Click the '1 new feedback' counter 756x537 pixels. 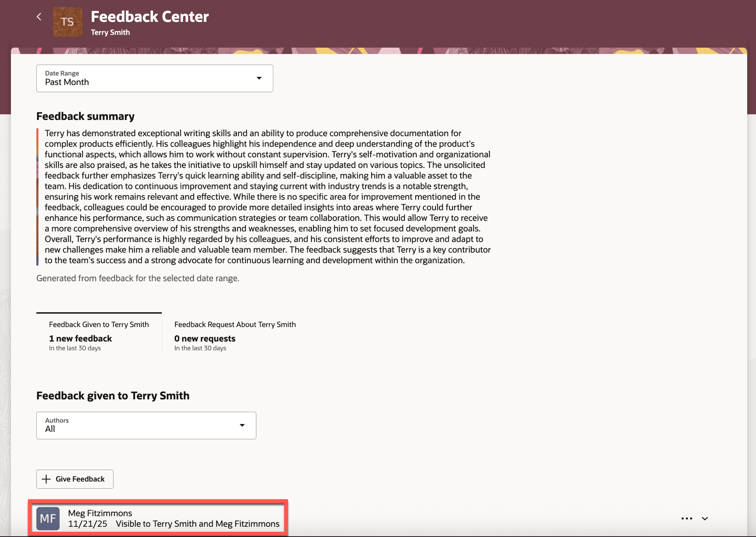[x=80, y=338]
